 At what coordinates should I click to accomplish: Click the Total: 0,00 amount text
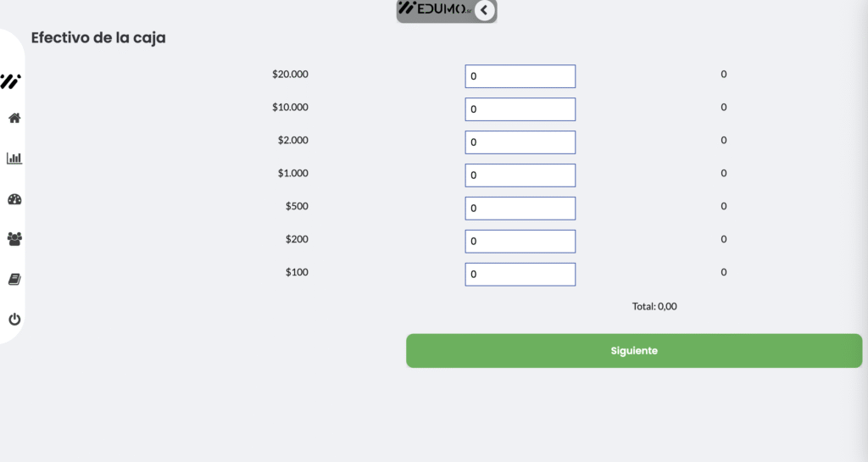tap(654, 306)
